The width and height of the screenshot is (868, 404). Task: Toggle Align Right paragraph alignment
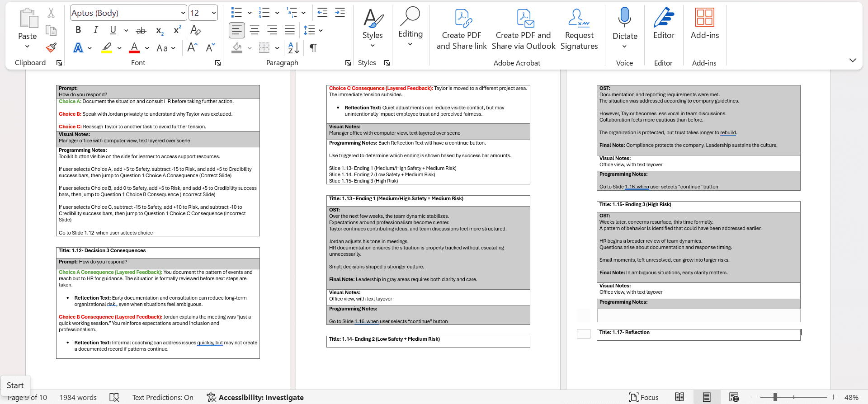click(x=272, y=30)
